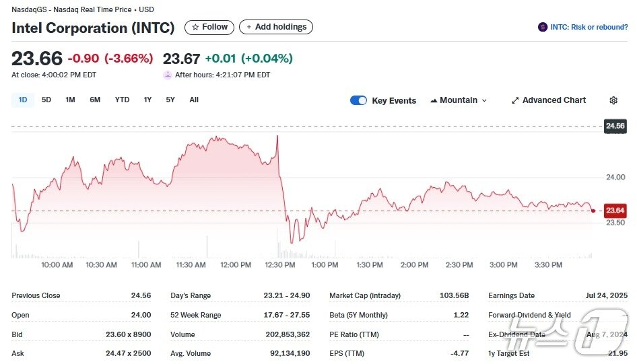
Task: Switch to the 5D time range
Action: pos(46,100)
